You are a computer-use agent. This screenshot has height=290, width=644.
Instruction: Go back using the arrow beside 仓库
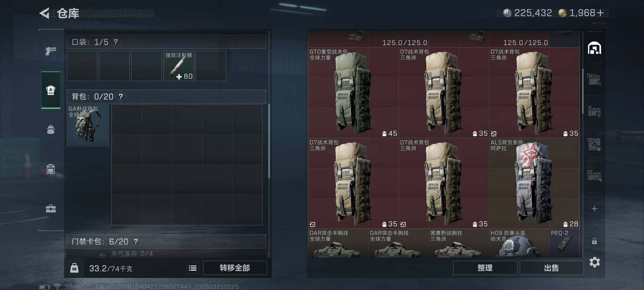(x=45, y=13)
